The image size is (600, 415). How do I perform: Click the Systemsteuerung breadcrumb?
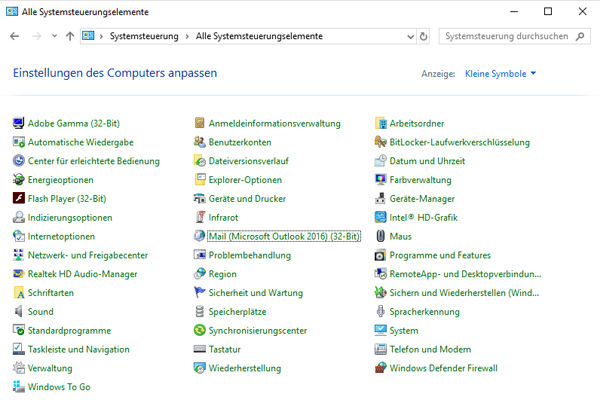click(x=144, y=36)
